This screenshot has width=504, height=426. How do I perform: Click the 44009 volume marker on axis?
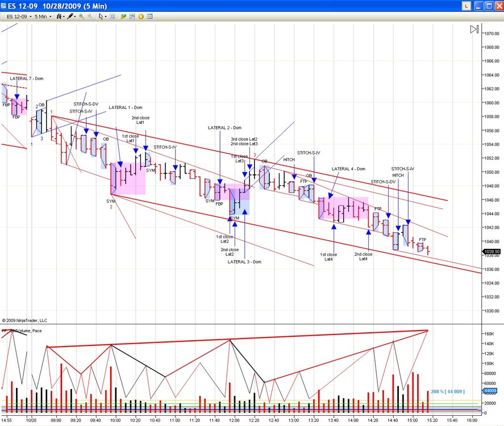point(490,391)
